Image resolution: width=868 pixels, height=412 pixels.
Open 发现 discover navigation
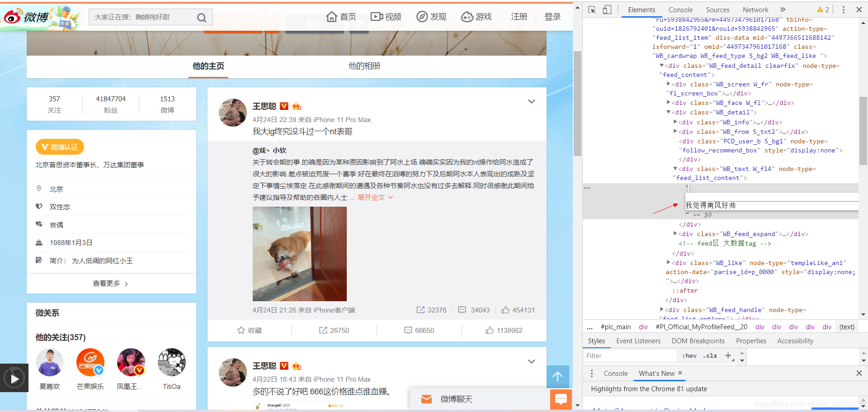pos(431,17)
